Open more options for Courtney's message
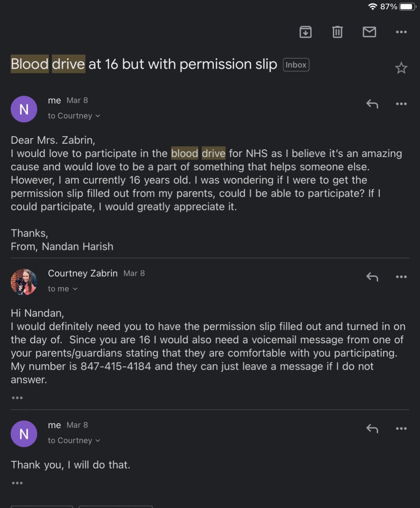The width and height of the screenshot is (420, 508). pyautogui.click(x=401, y=277)
